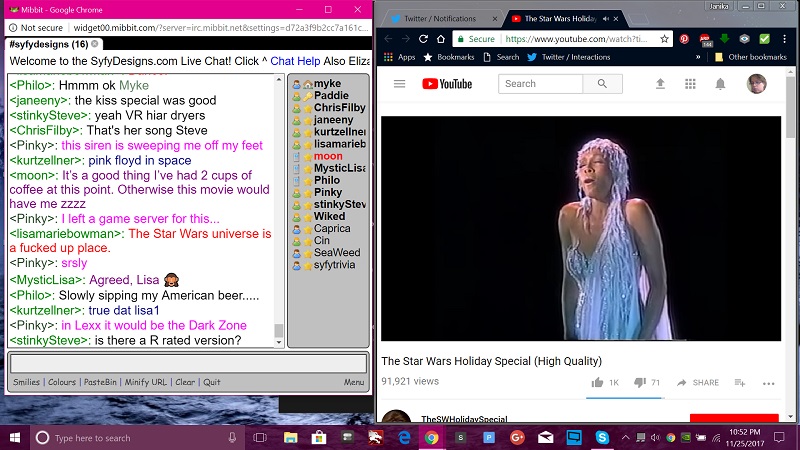Mute tab via speaker icon on YouTube tab
Screen dimensions: 800x450
(606, 19)
